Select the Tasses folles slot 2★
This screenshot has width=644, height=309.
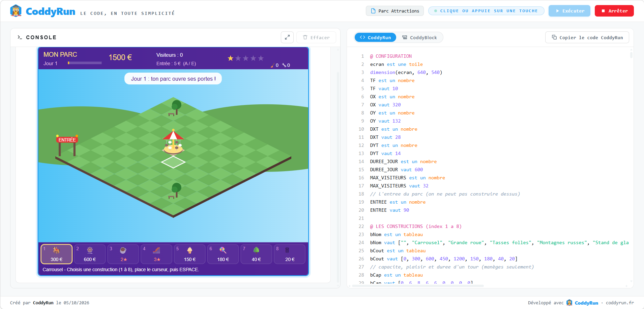(x=123, y=254)
